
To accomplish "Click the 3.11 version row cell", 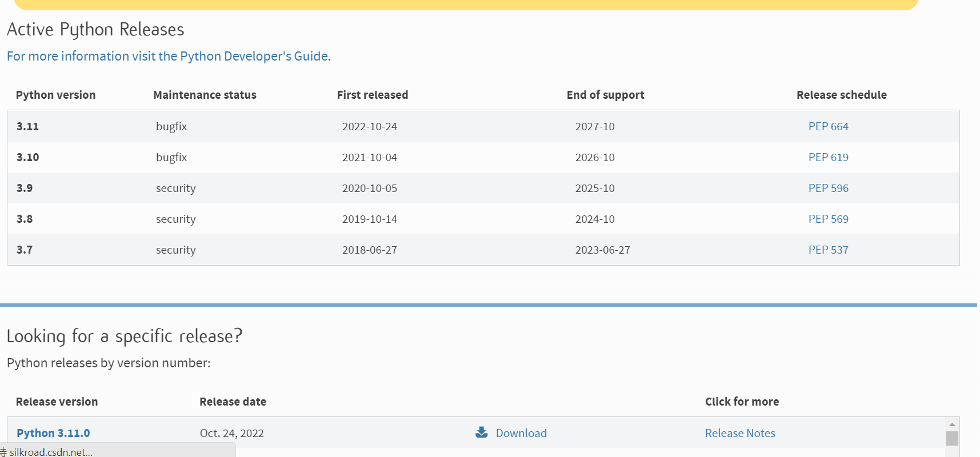I will [27, 126].
